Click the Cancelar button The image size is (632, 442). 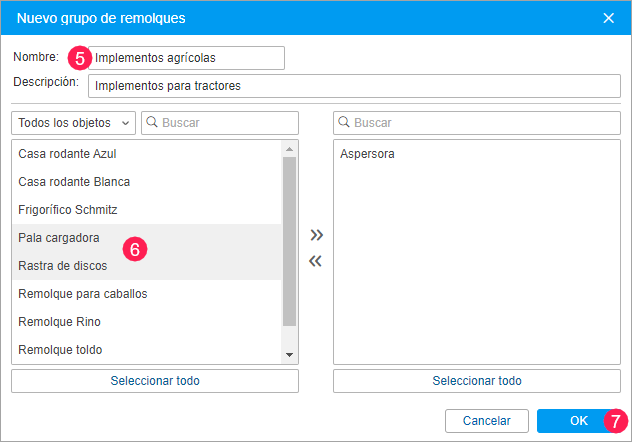pyautogui.click(x=486, y=421)
